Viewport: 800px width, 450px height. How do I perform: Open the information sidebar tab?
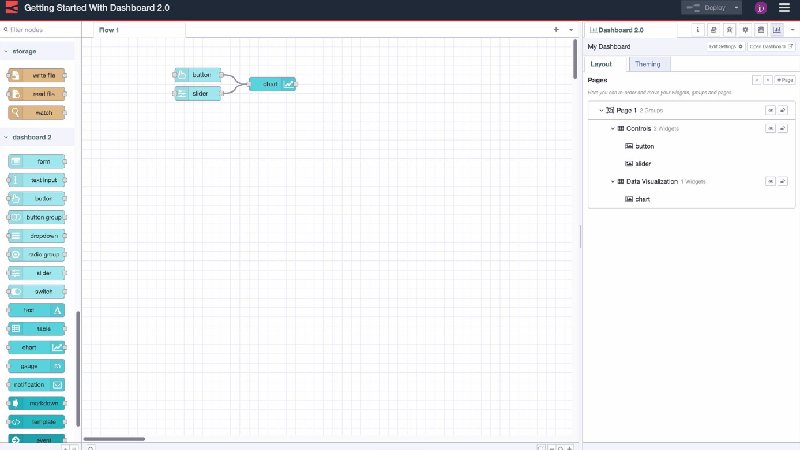(697, 30)
